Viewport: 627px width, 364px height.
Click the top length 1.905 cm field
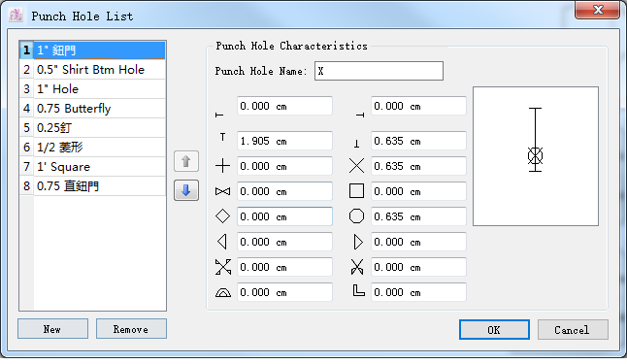coord(284,141)
